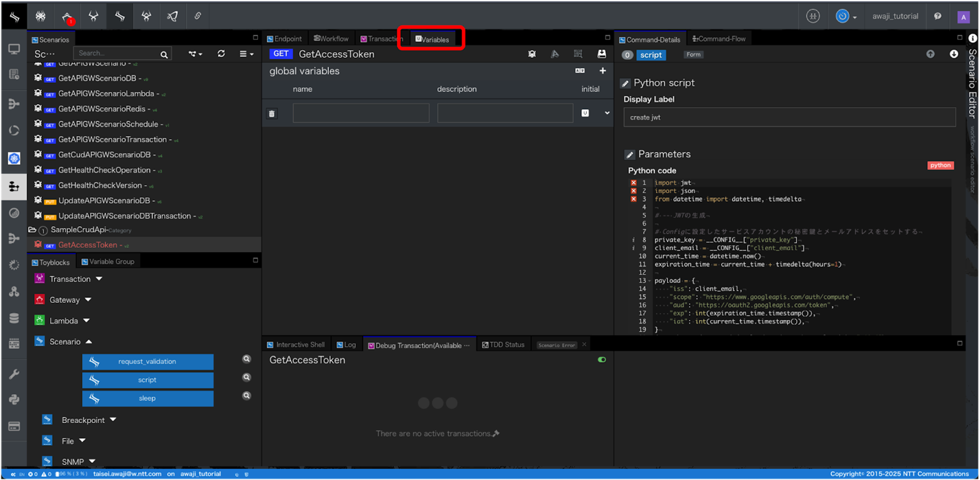
Task: Click the refresh icon in Scenarios panel
Action: [x=221, y=54]
